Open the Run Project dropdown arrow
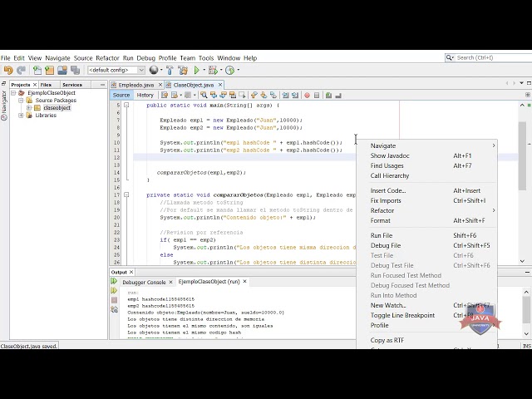The image size is (532, 399). click(x=204, y=70)
